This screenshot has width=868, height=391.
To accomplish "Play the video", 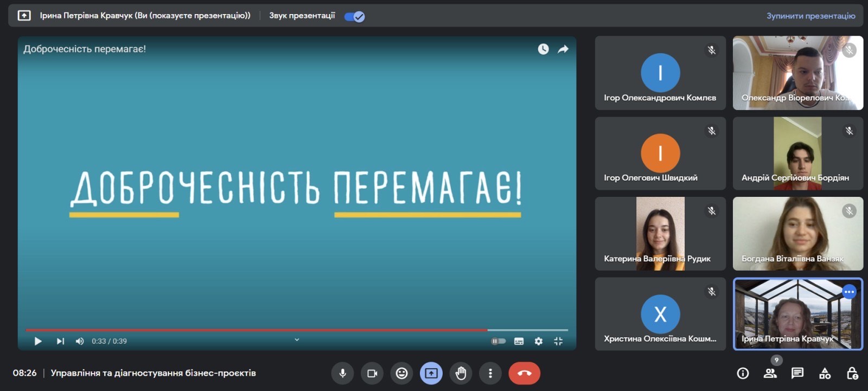I will (38, 341).
